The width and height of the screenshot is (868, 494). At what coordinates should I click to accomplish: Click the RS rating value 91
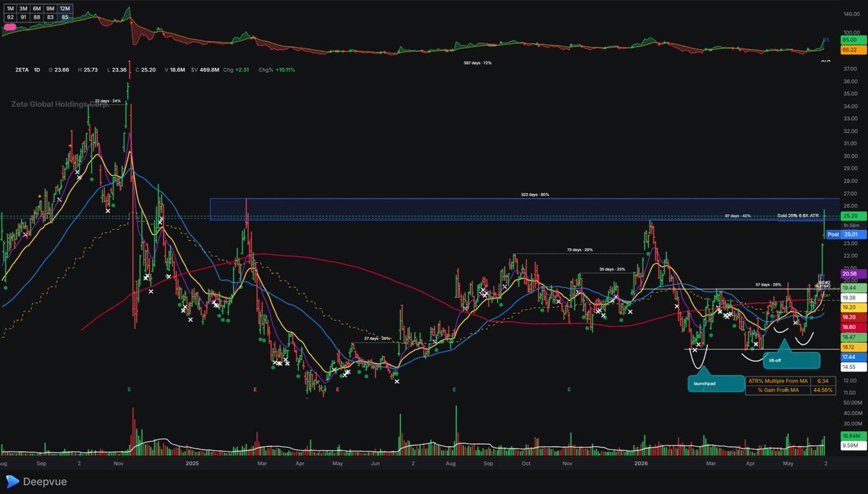click(24, 17)
